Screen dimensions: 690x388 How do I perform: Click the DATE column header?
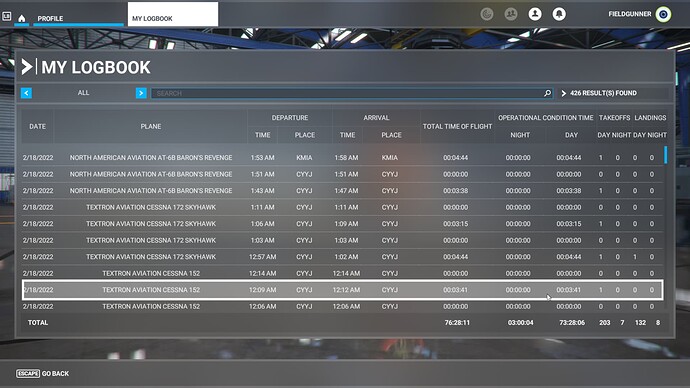[37, 126]
